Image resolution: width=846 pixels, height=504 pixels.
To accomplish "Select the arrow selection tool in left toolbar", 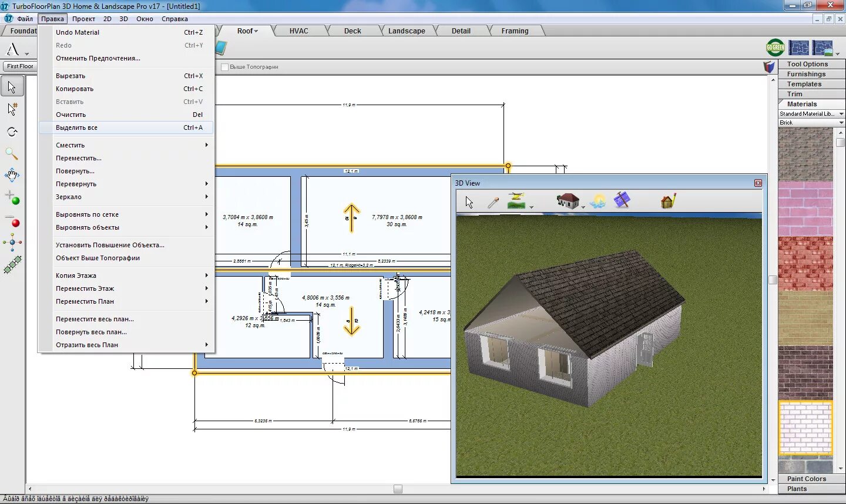I will click(x=12, y=87).
